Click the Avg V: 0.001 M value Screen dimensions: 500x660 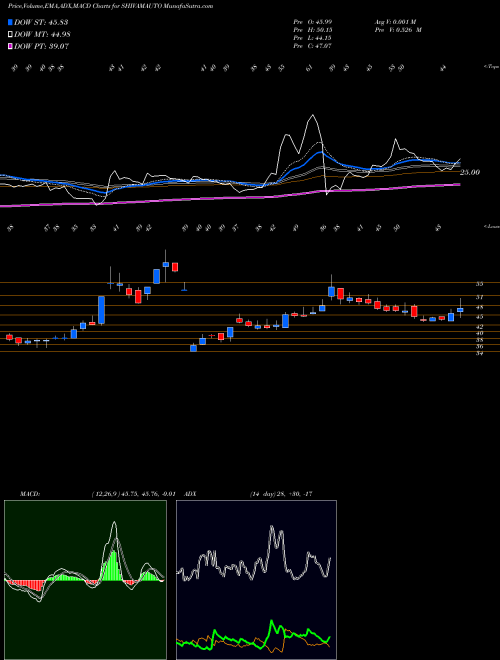[395, 22]
